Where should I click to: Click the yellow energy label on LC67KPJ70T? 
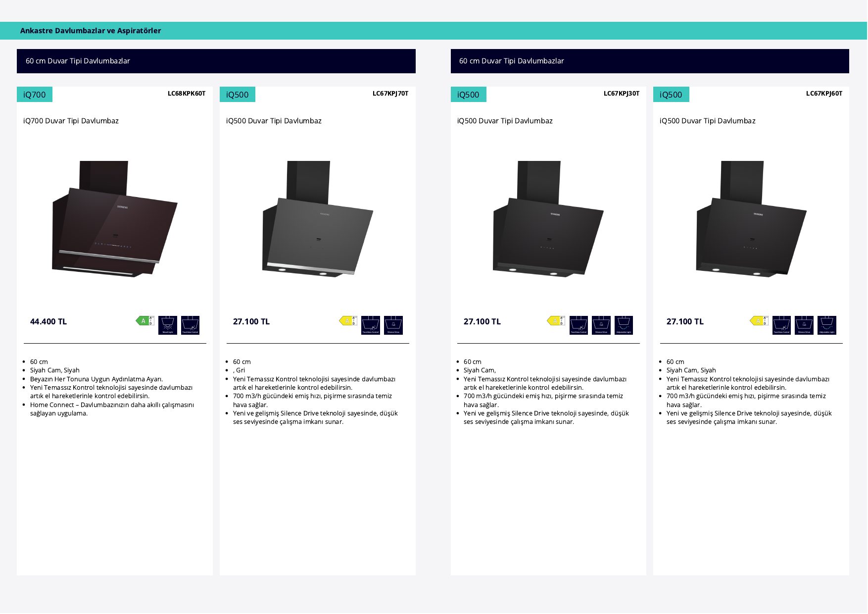coord(348,321)
